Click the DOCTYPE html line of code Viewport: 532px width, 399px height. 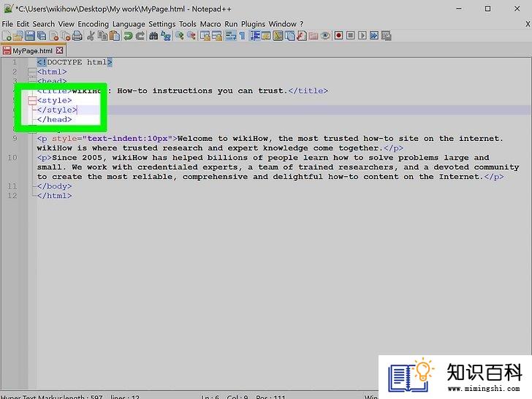[x=75, y=62]
